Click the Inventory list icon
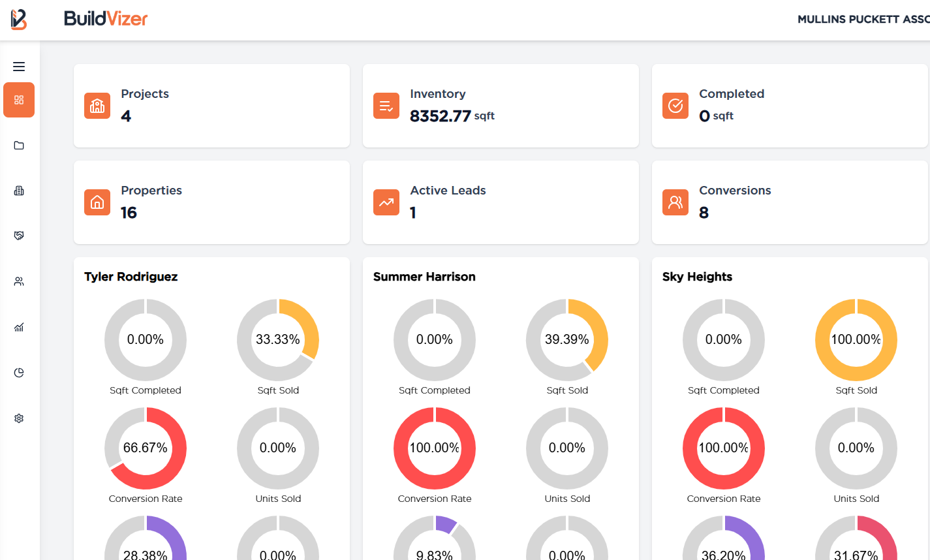This screenshot has width=930, height=560. tap(386, 105)
